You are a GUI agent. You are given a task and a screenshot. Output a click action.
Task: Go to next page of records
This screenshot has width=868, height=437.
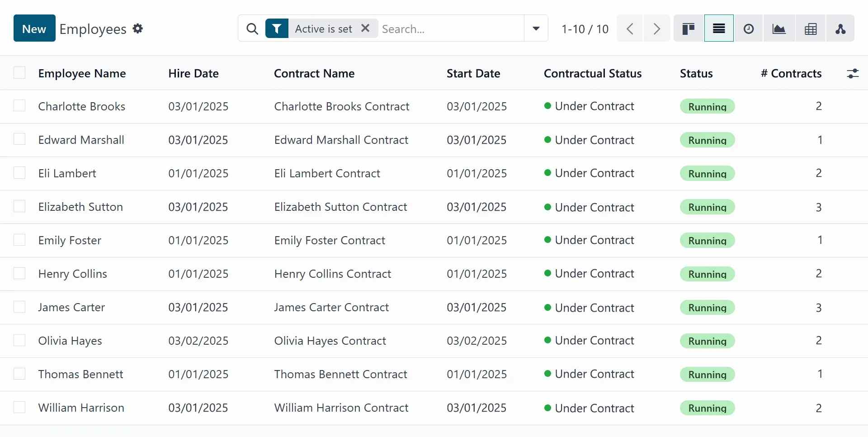[x=656, y=28]
